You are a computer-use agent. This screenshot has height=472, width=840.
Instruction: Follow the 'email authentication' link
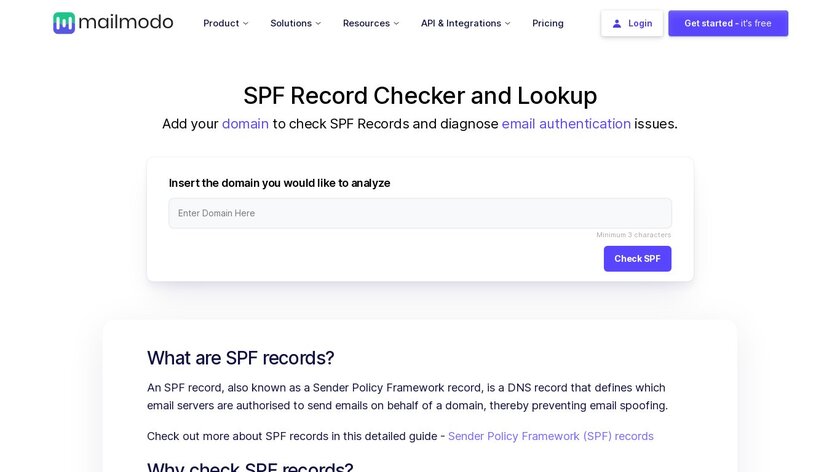click(566, 124)
